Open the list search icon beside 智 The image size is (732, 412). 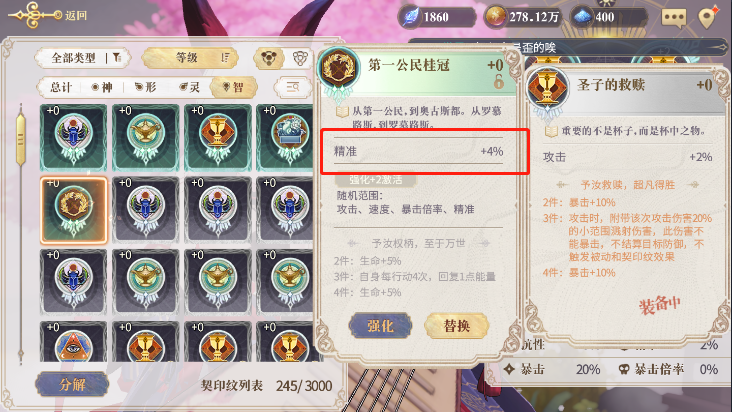[293, 87]
